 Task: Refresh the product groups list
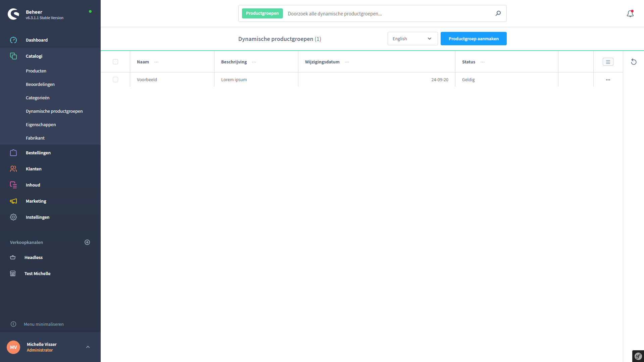point(634,62)
